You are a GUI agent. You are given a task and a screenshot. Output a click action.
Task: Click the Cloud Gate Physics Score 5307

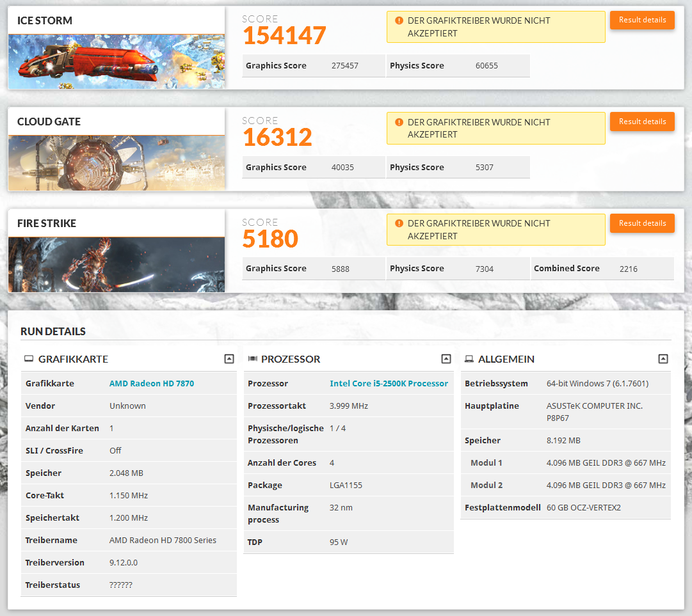[x=484, y=168]
